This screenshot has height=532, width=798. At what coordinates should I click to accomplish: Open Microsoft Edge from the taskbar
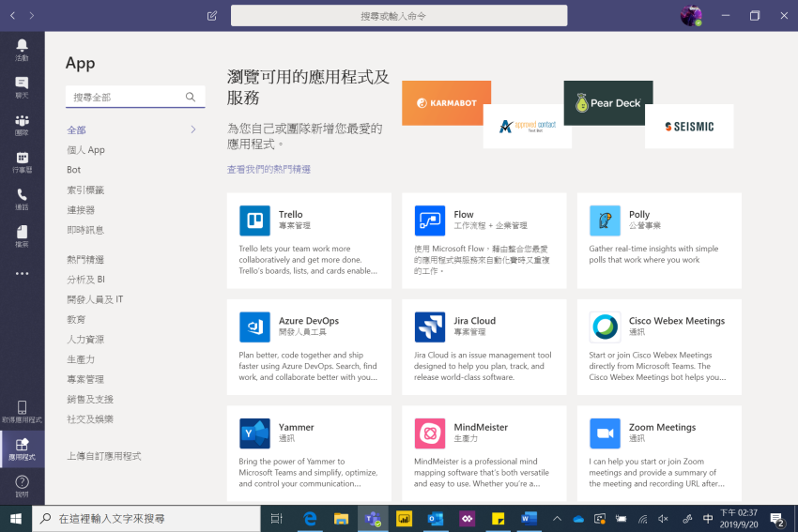(x=310, y=519)
